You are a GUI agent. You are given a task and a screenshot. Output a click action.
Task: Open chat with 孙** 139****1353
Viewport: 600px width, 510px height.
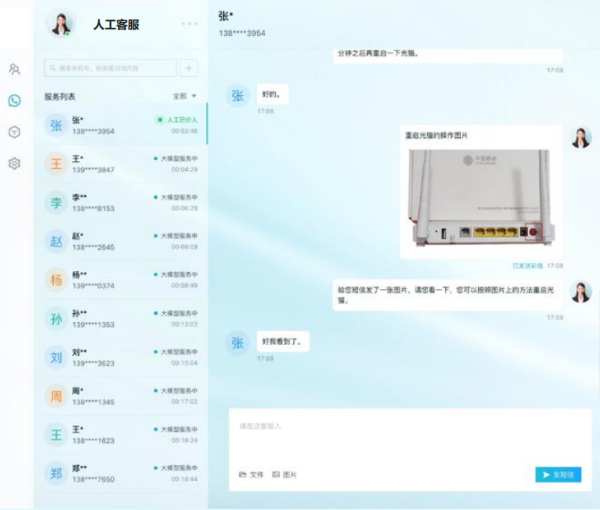(120, 319)
